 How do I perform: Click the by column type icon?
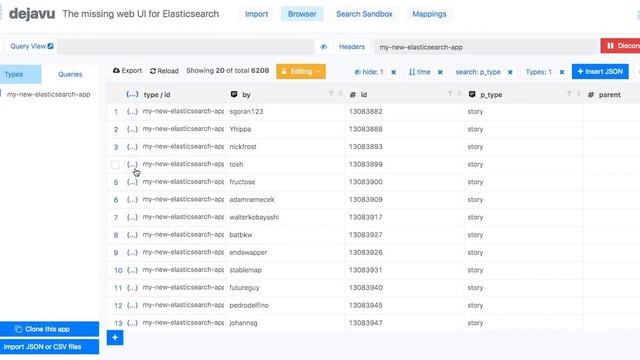234,94
